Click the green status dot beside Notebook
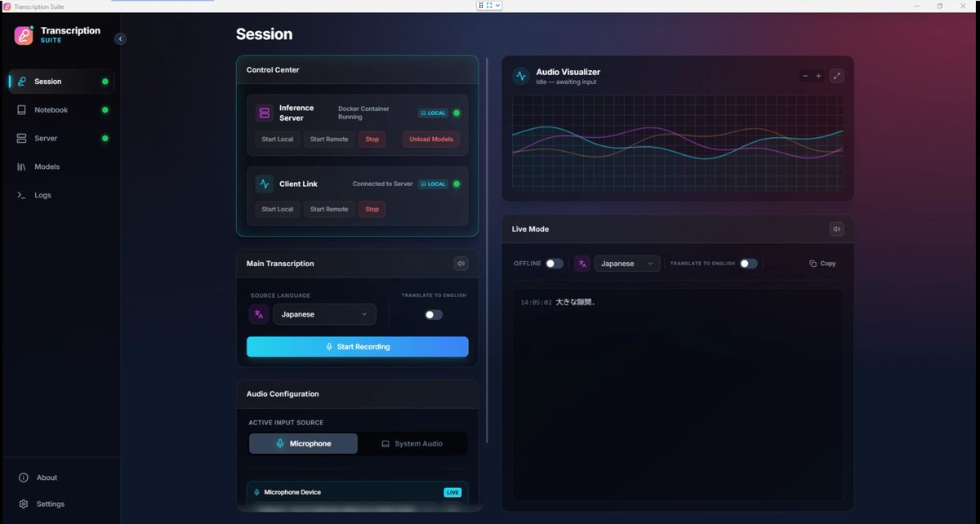 tap(105, 110)
